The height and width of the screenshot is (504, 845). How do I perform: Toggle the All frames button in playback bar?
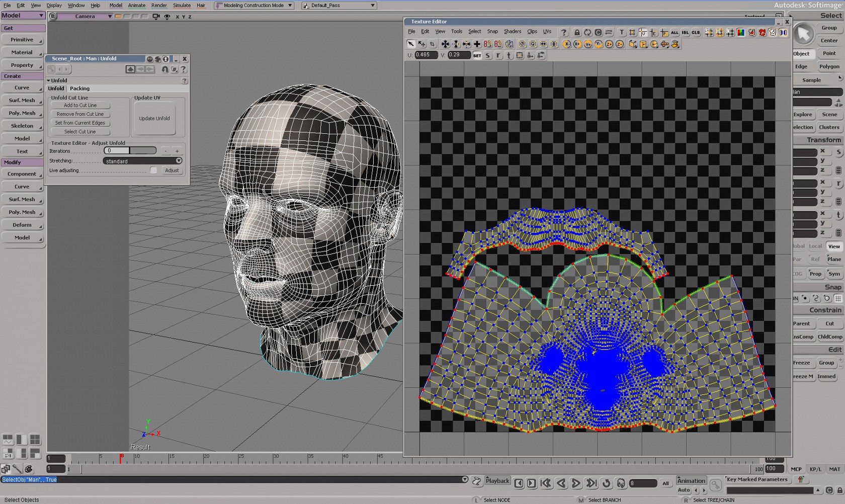[x=665, y=483]
